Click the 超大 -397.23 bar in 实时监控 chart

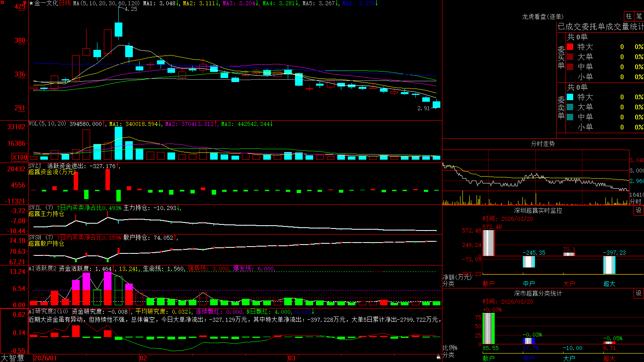(x=609, y=265)
